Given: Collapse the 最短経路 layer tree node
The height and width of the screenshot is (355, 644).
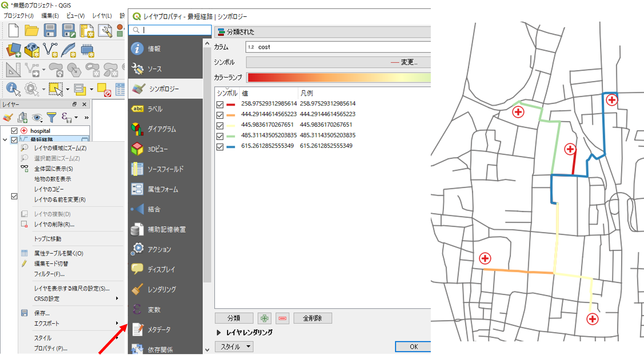Looking at the screenshot, I should 5,140.
